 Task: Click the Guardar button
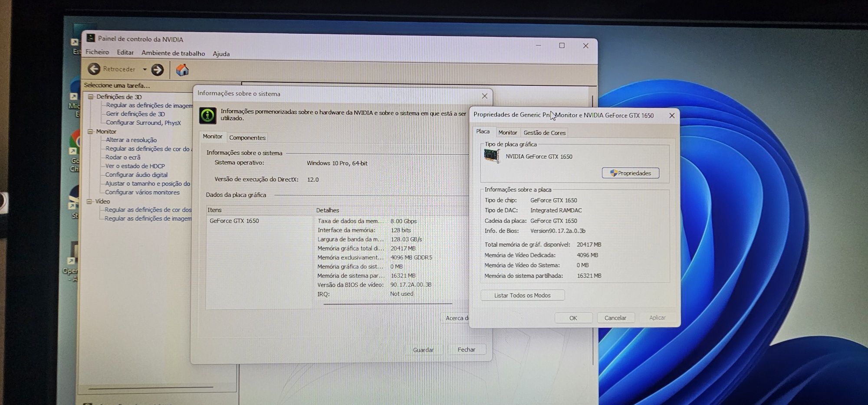[423, 350]
